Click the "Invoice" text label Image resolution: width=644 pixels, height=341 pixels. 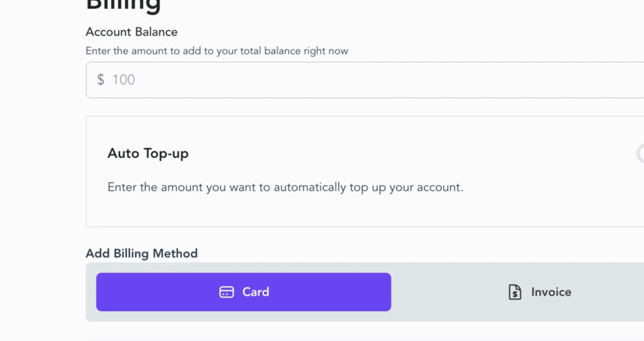click(x=551, y=292)
